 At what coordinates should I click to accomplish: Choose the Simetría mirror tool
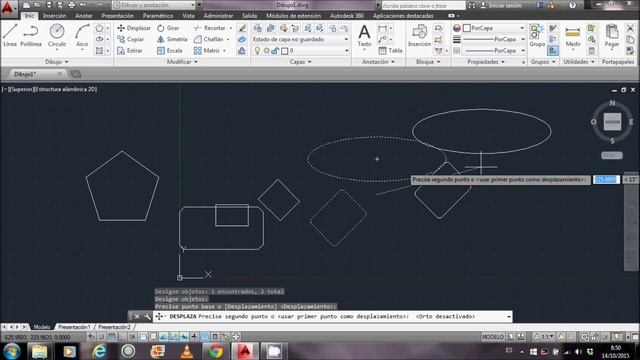tap(172, 39)
